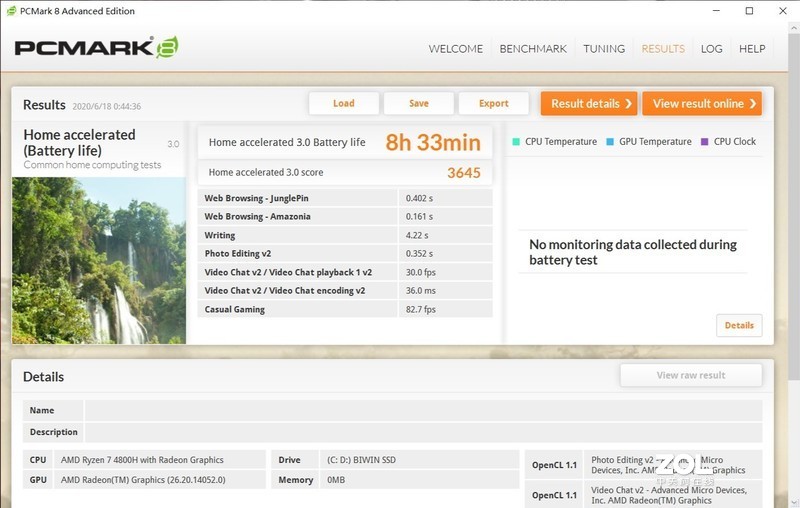Click the GPU Temperature legend swatch
This screenshot has height=508, width=800.
pyautogui.click(x=610, y=142)
